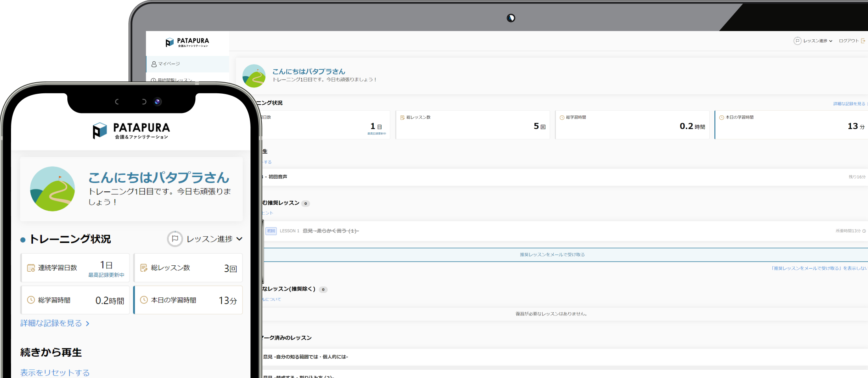Click the hill avatar on phone greeting
The height and width of the screenshot is (378, 868).
pyautogui.click(x=52, y=189)
